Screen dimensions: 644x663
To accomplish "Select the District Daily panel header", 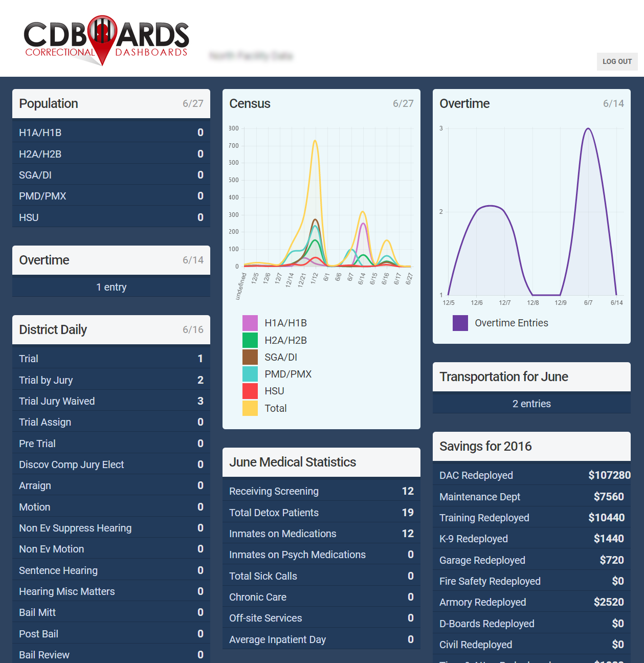I will tap(111, 330).
